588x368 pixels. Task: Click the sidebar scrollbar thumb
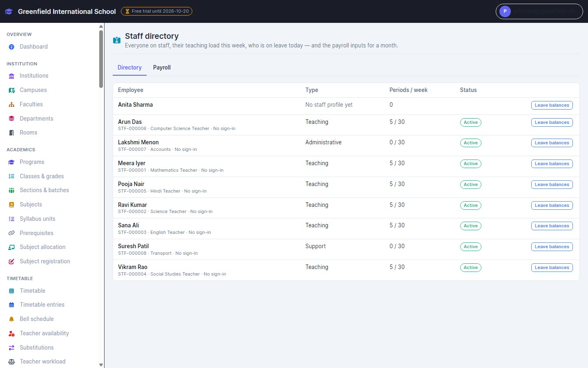(x=101, y=58)
